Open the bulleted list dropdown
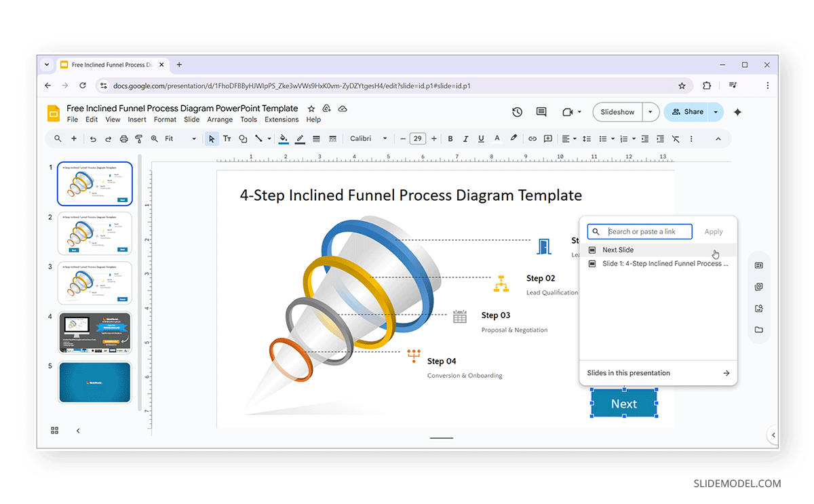The width and height of the screenshot is (814, 504). (606, 138)
